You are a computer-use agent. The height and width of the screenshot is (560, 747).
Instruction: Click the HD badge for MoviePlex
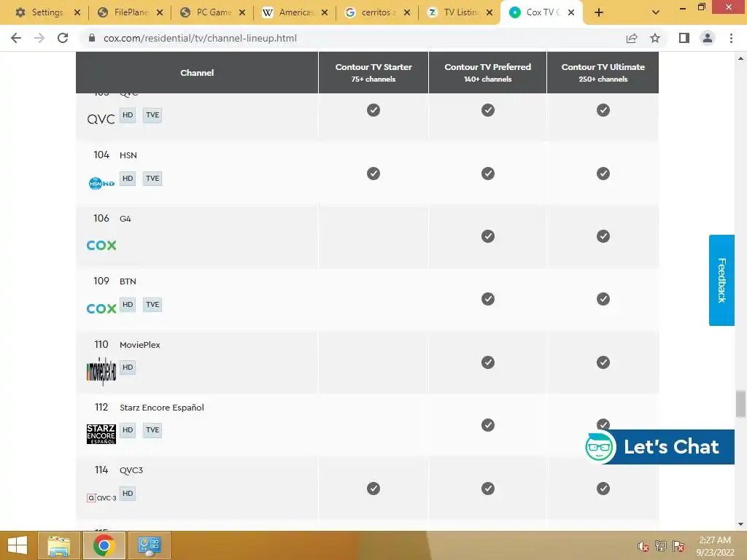[x=128, y=367]
